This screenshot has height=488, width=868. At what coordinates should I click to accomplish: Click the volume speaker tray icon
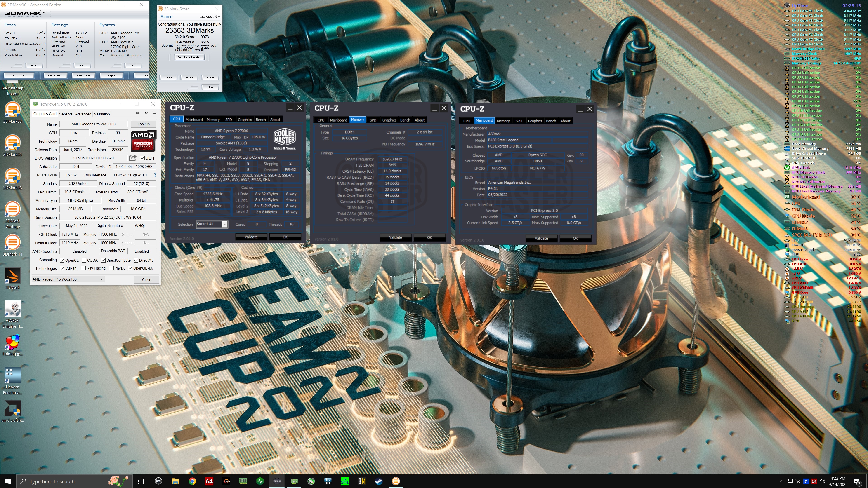pos(823,482)
